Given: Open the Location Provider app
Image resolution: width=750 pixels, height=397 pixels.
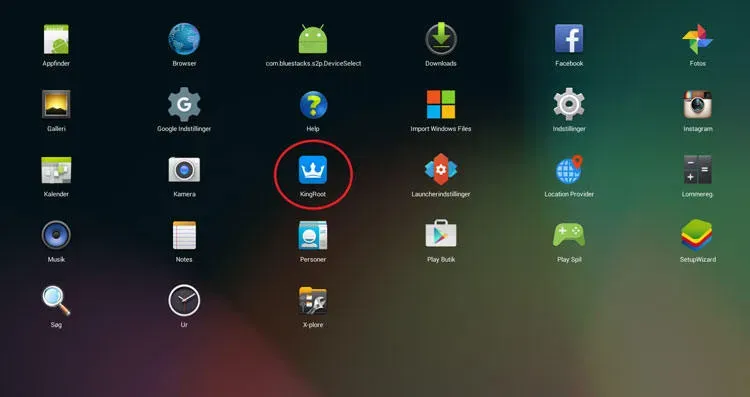Looking at the screenshot, I should [x=569, y=169].
